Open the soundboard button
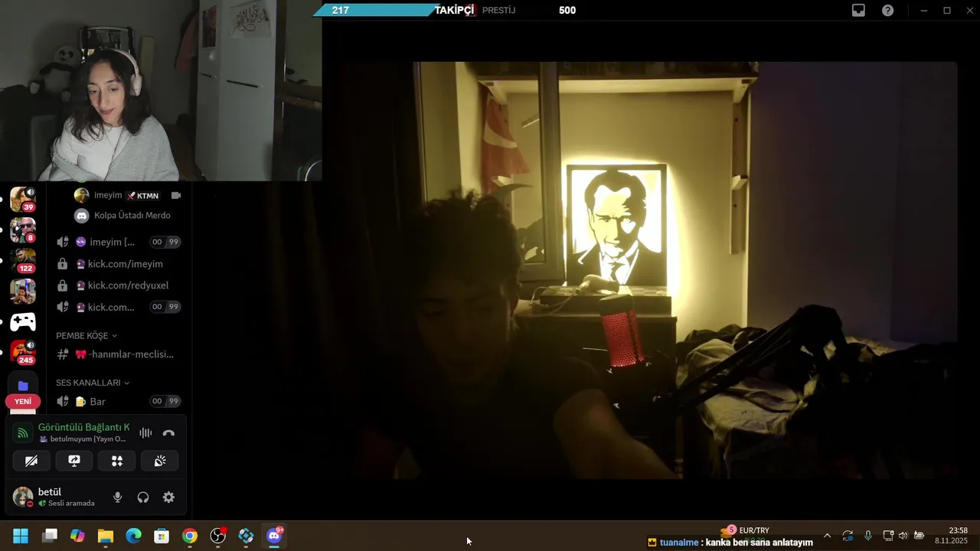 click(x=160, y=461)
